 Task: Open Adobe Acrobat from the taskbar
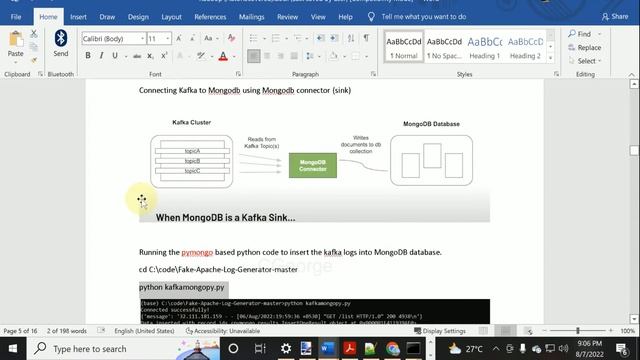(x=349, y=349)
